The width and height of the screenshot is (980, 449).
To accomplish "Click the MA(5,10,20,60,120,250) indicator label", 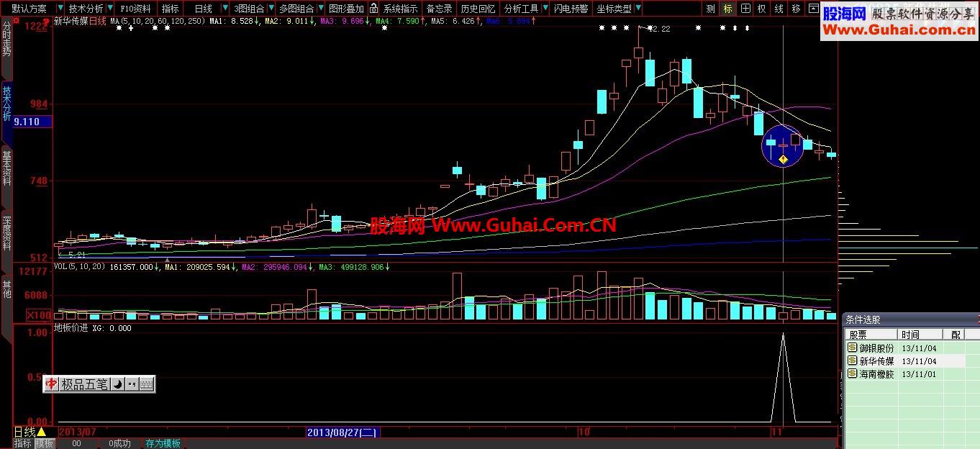I will [158, 21].
